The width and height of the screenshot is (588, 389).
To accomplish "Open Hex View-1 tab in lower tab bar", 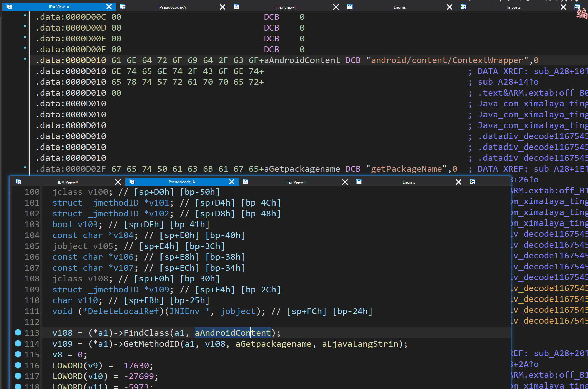I will [295, 182].
